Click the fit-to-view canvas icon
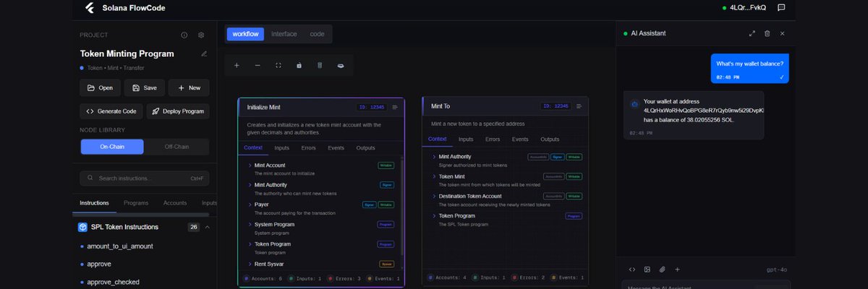 tap(278, 65)
